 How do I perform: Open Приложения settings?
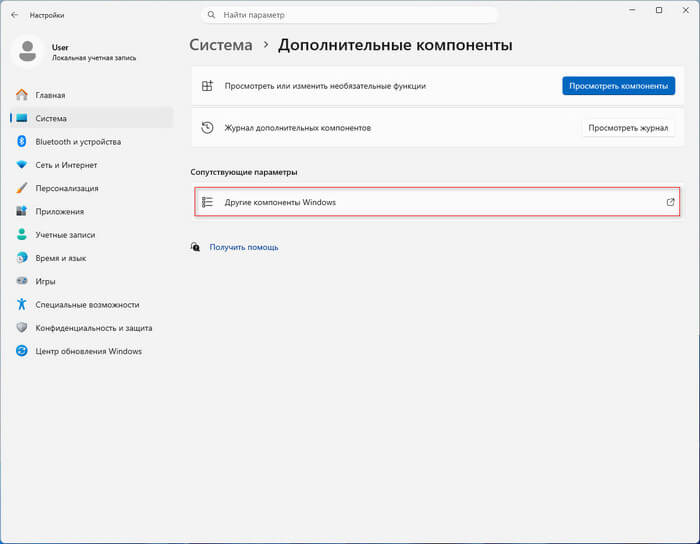click(x=92, y=211)
